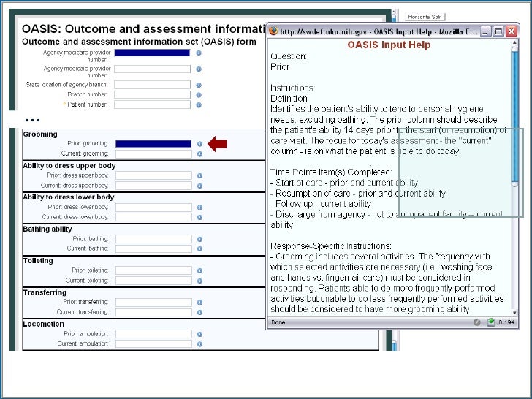532x399 pixels.
Task: Focus the Current bathing field
Action: point(153,248)
